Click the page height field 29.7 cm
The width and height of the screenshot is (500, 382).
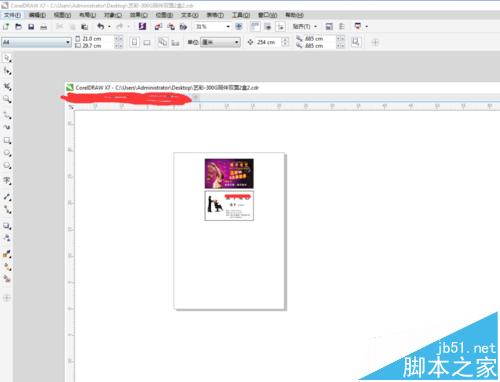98,46
